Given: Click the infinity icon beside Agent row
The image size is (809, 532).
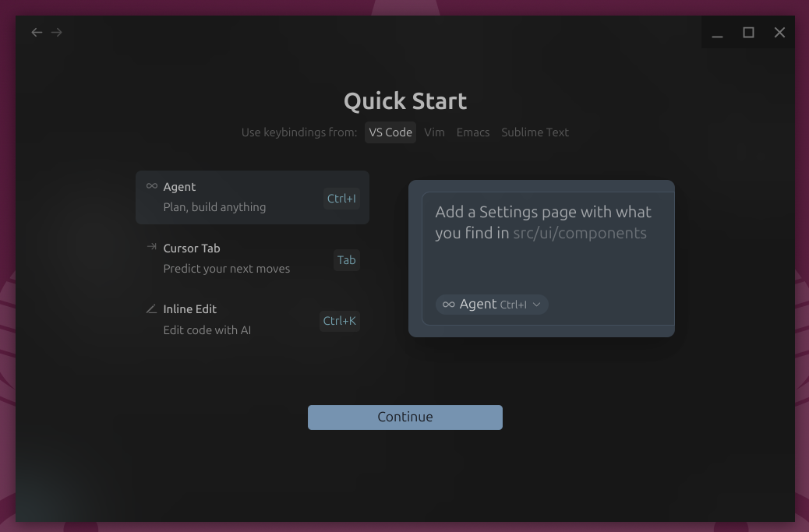Looking at the screenshot, I should pyautogui.click(x=152, y=186).
